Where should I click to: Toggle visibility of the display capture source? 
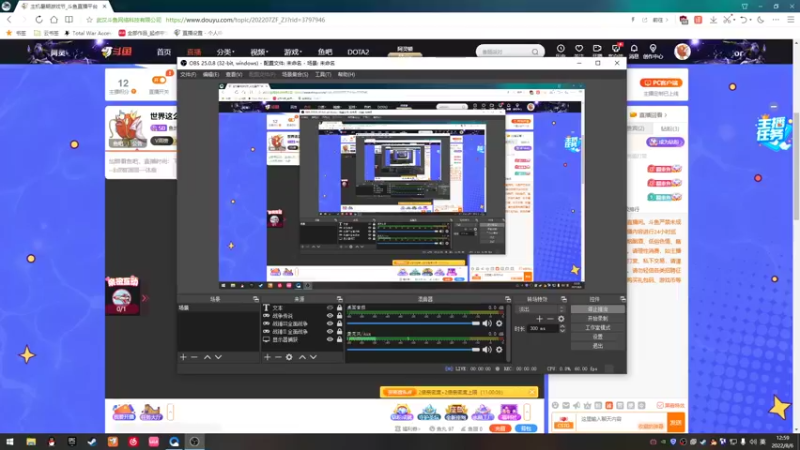[330, 339]
